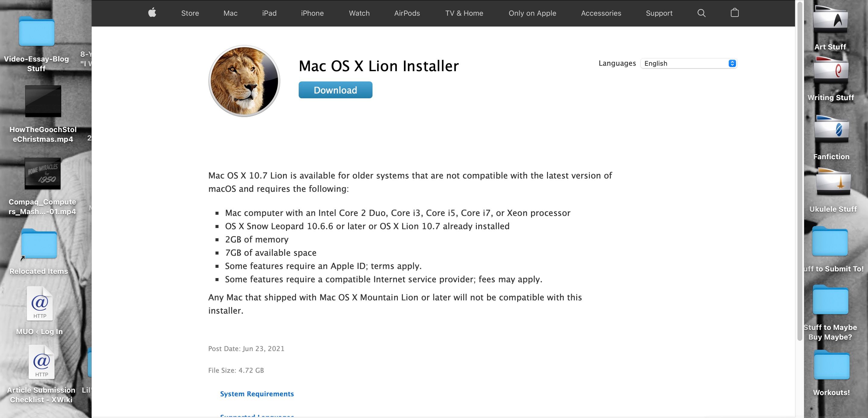868x418 pixels.
Task: Open the shopping bag icon
Action: coord(734,13)
